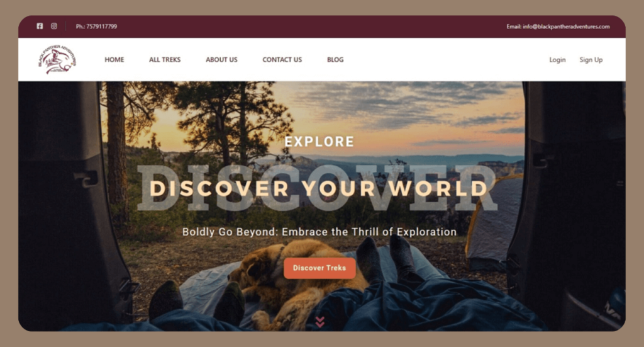The width and height of the screenshot is (644, 347).
Task: Open the BLOG menu item
Action: [335, 60]
